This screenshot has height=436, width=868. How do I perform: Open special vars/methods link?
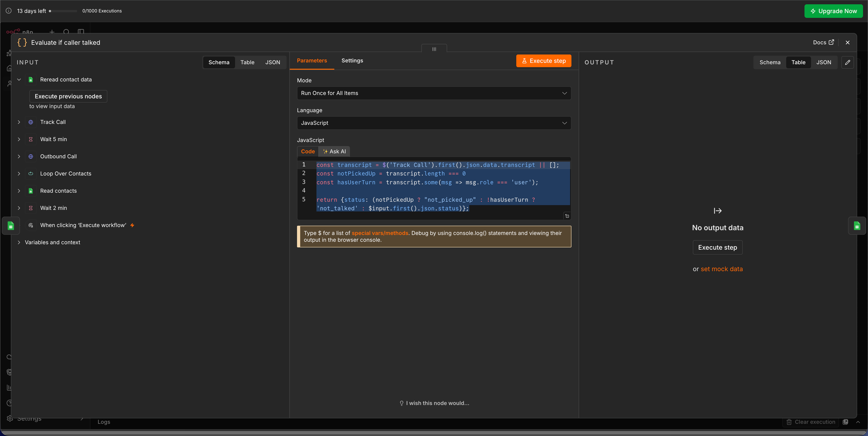[380, 233]
